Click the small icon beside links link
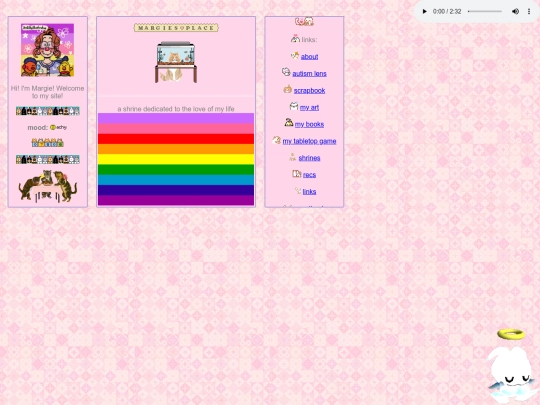This screenshot has height=405, width=540. [298, 190]
